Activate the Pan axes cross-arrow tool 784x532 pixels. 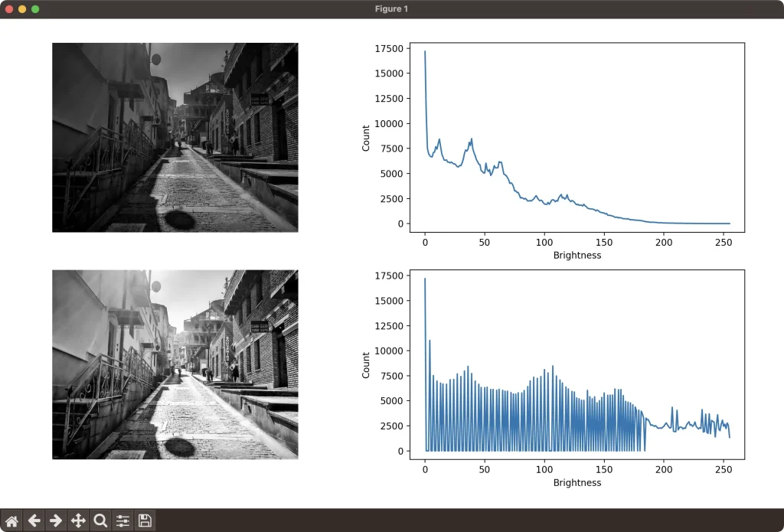78,521
